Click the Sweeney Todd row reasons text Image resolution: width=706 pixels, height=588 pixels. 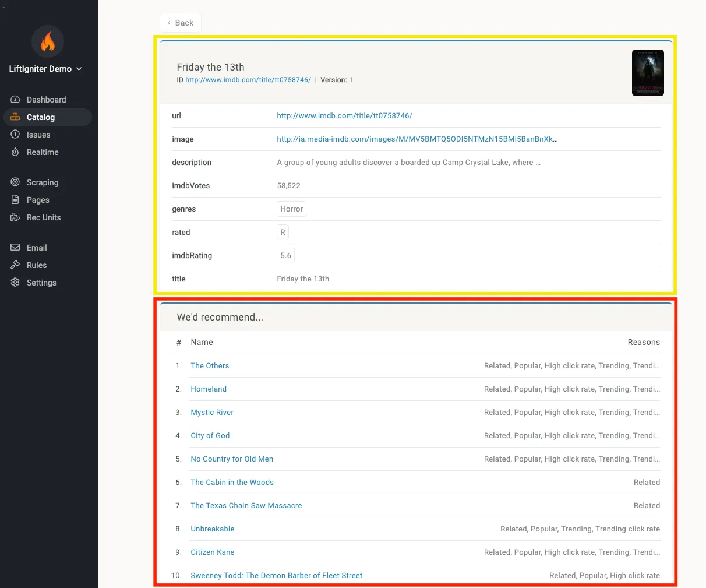tap(605, 576)
